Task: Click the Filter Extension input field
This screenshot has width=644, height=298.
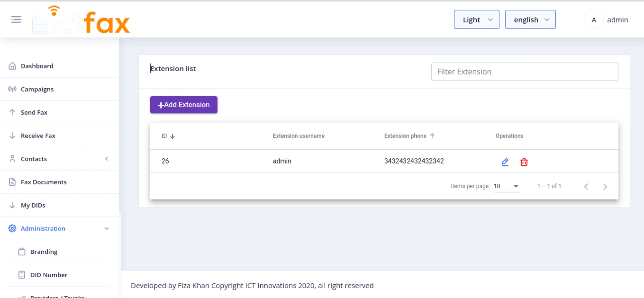Action: coord(524,71)
